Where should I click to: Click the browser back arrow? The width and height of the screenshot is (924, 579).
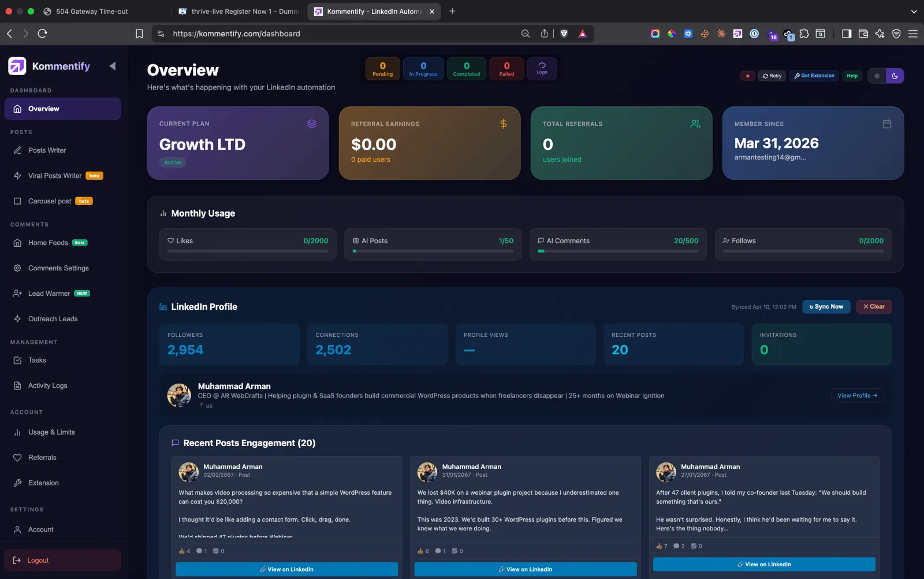(x=9, y=34)
